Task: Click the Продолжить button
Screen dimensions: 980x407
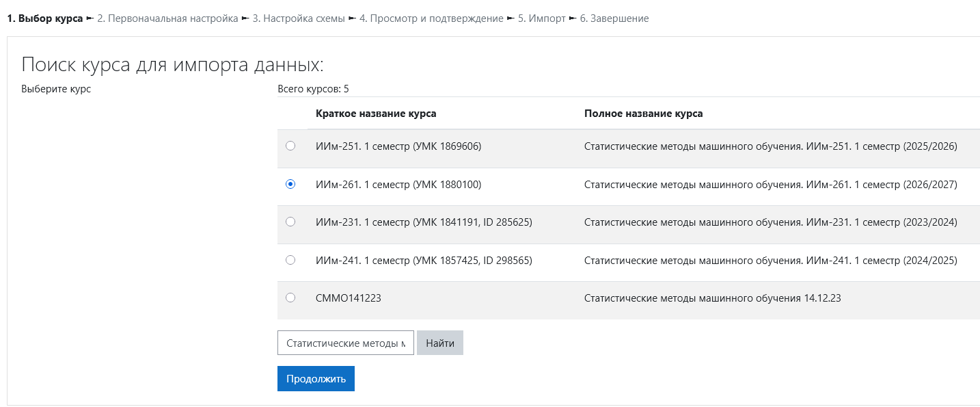Action: coord(316,379)
